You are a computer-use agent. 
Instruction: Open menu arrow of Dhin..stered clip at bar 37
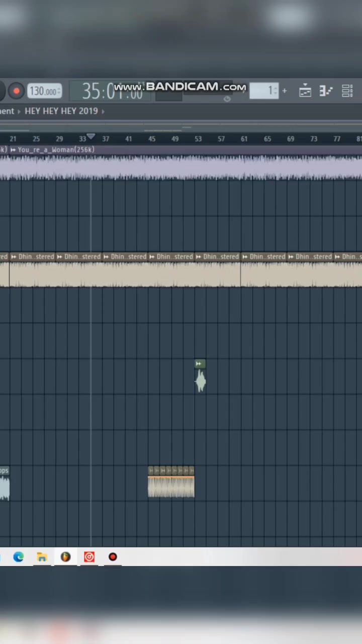click(x=106, y=257)
